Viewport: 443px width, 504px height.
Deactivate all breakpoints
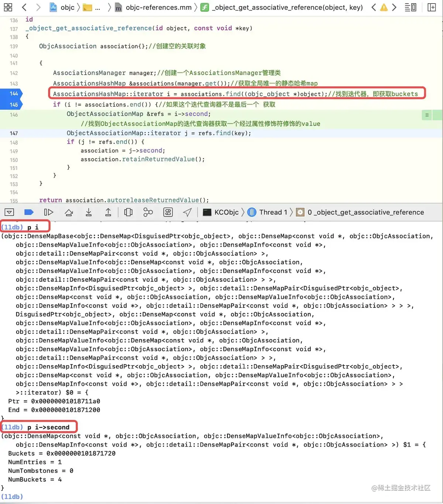click(x=29, y=212)
